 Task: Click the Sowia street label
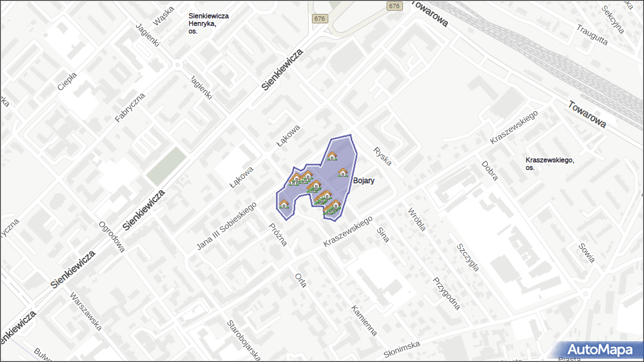(586, 253)
